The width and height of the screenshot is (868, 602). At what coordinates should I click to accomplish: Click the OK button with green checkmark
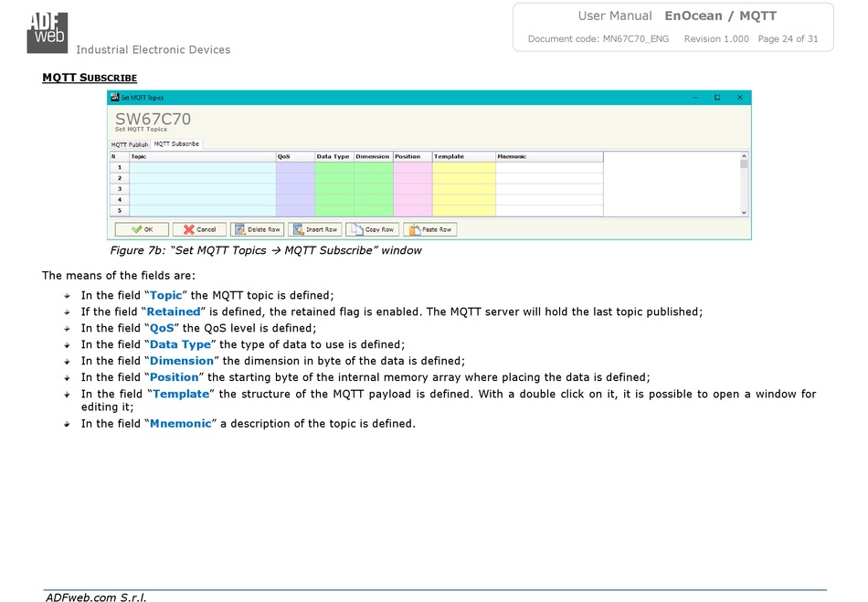142,229
